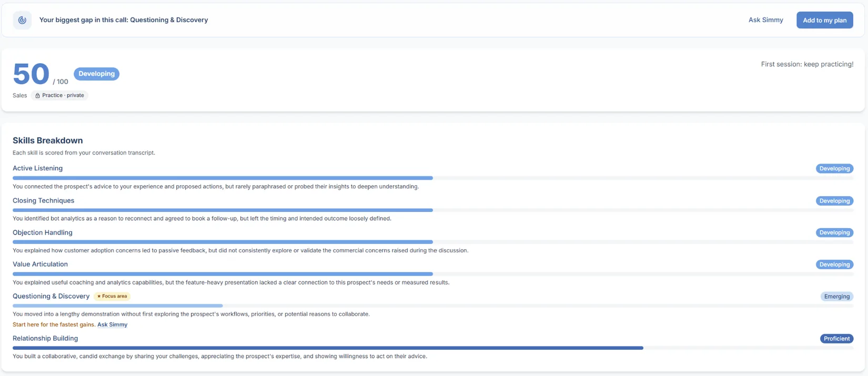The width and height of the screenshot is (868, 376).
Task: Click the star icon in Focus area badge
Action: [x=99, y=297]
